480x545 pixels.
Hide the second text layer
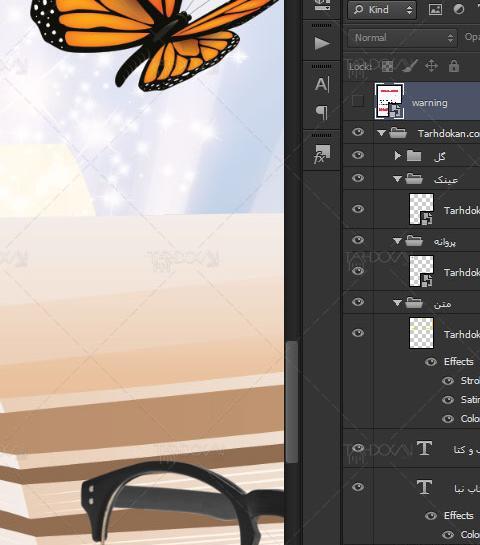[x=358, y=487]
